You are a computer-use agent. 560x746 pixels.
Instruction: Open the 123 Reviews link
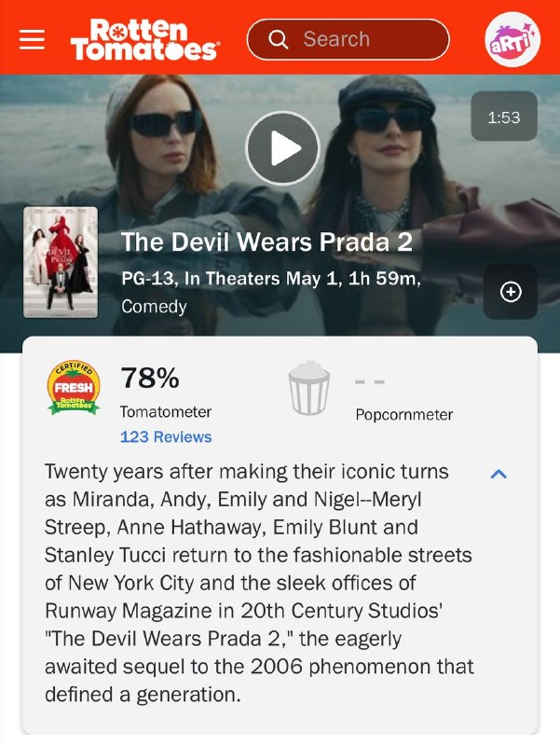tap(166, 436)
